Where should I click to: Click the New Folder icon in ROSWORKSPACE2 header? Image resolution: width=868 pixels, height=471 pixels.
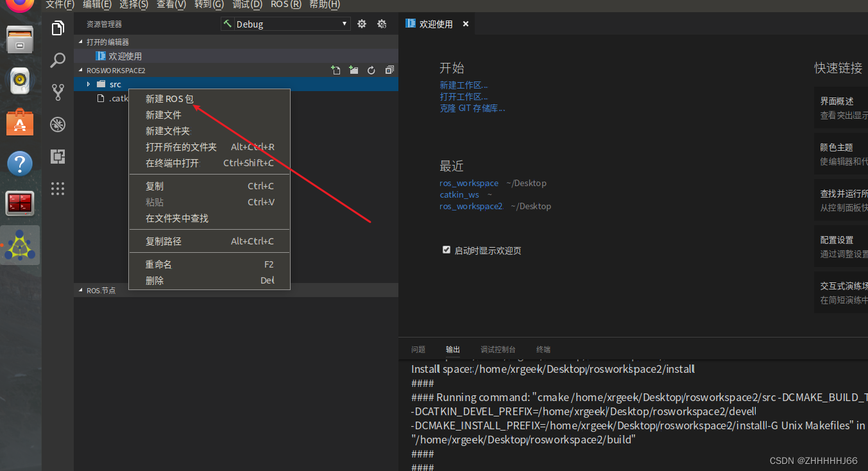353,70
